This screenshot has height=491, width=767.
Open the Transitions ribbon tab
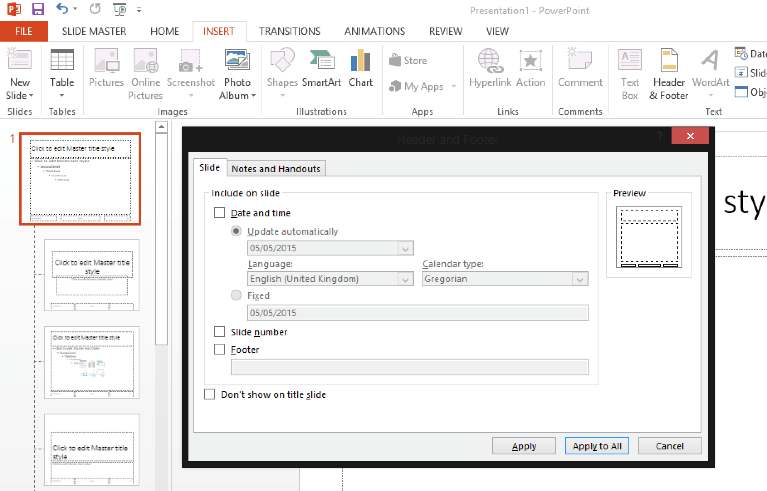pos(289,31)
